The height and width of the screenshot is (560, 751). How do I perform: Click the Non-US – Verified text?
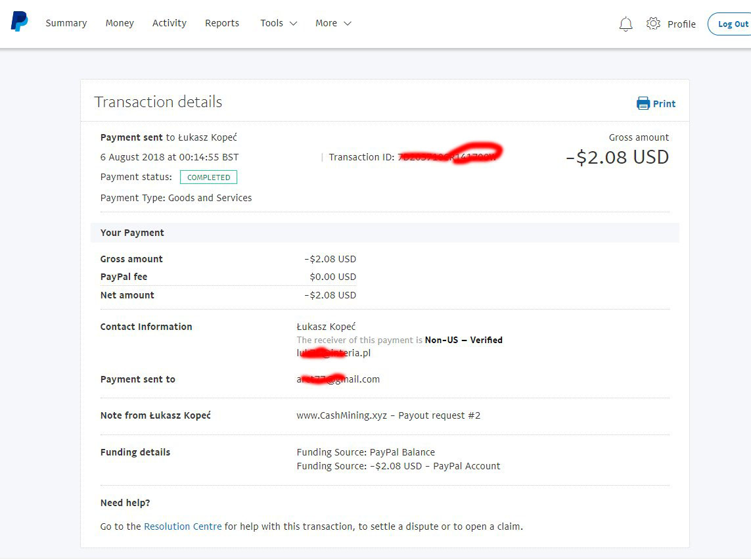point(464,340)
